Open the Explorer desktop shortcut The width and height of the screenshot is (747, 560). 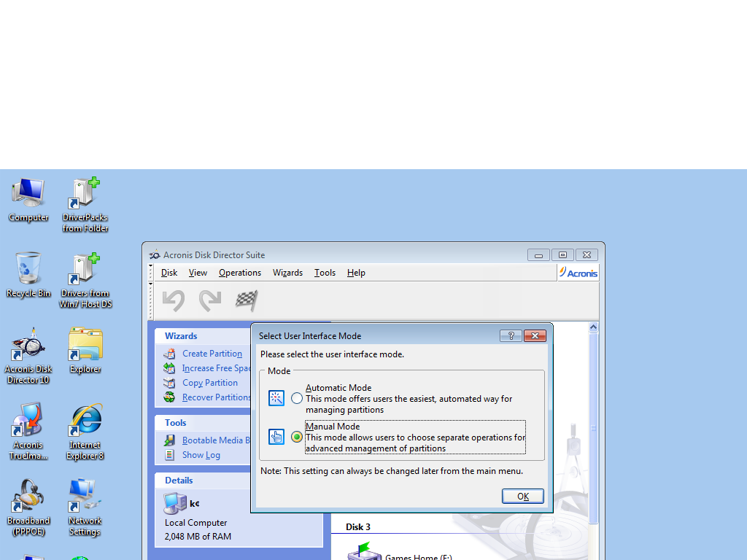pyautogui.click(x=85, y=351)
